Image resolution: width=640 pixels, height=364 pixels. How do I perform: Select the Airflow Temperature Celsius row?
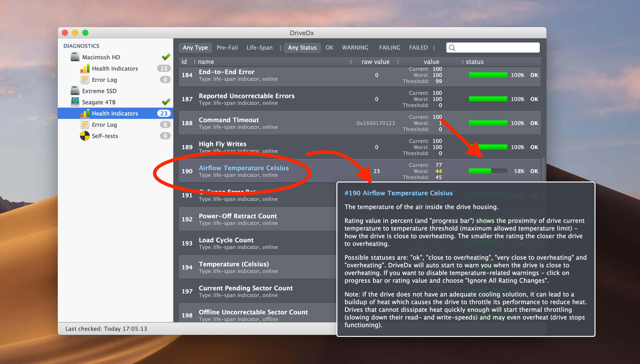[x=360, y=171]
